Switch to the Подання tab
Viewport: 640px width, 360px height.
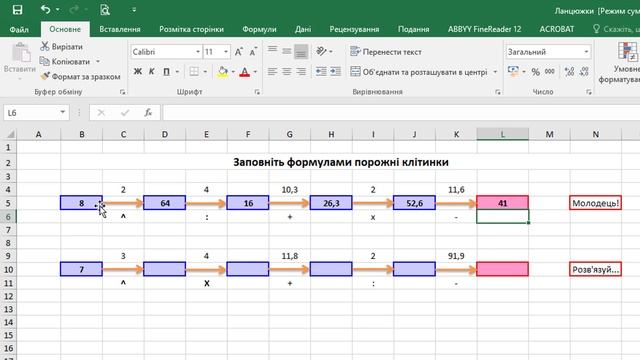click(413, 29)
